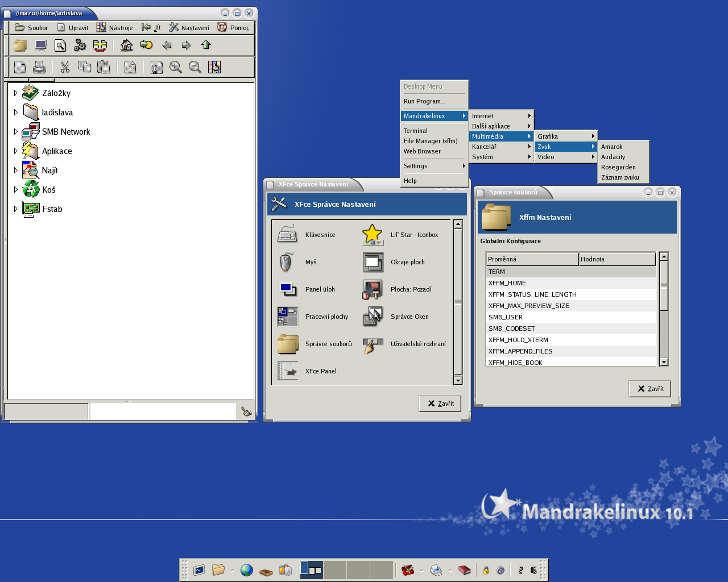Open Myš mouse settings
Screen dimensions: 728x582
pyautogui.click(x=297, y=262)
